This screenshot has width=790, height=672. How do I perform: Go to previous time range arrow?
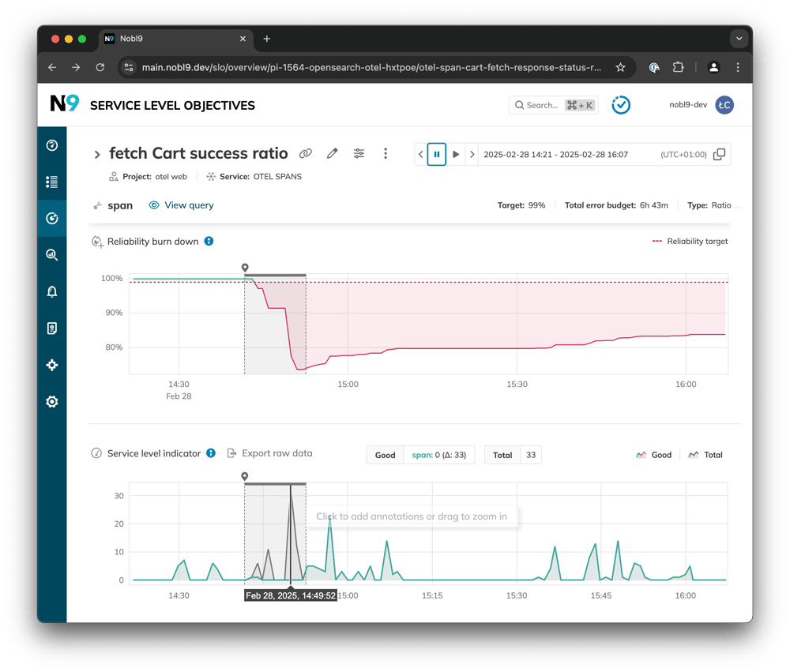pyautogui.click(x=421, y=155)
